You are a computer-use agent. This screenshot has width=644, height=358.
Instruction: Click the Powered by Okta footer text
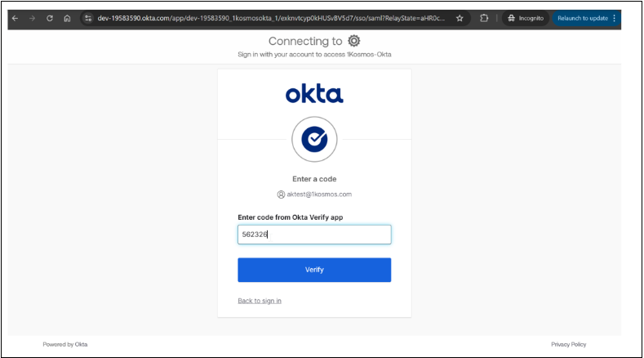pyautogui.click(x=65, y=344)
